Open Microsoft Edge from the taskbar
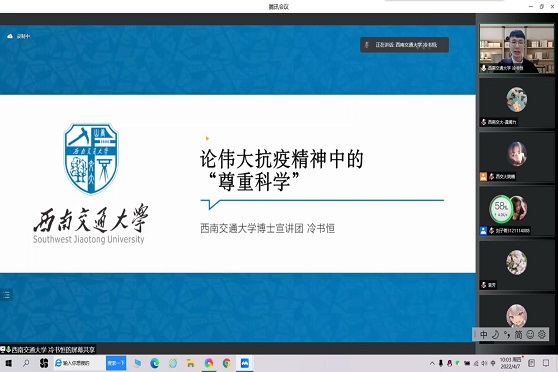Image resolution: width=558 pixels, height=372 pixels. (x=155, y=363)
